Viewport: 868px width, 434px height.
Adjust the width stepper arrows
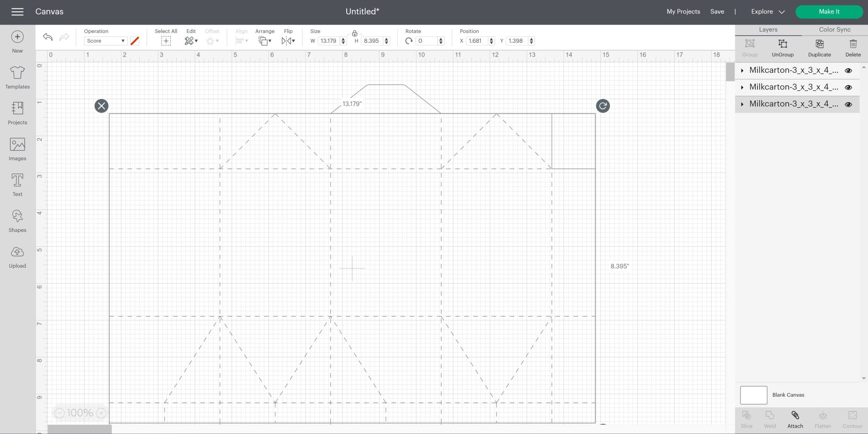[x=343, y=41]
